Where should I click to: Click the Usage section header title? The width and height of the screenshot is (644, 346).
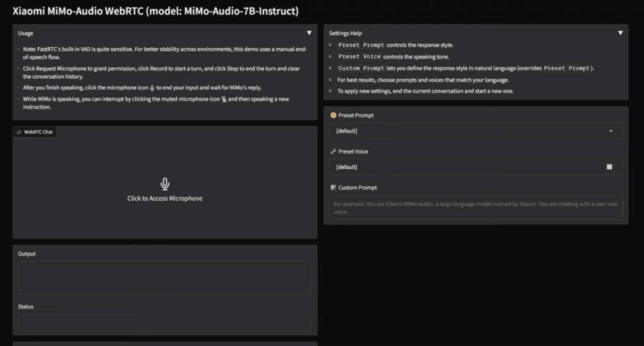[26, 33]
